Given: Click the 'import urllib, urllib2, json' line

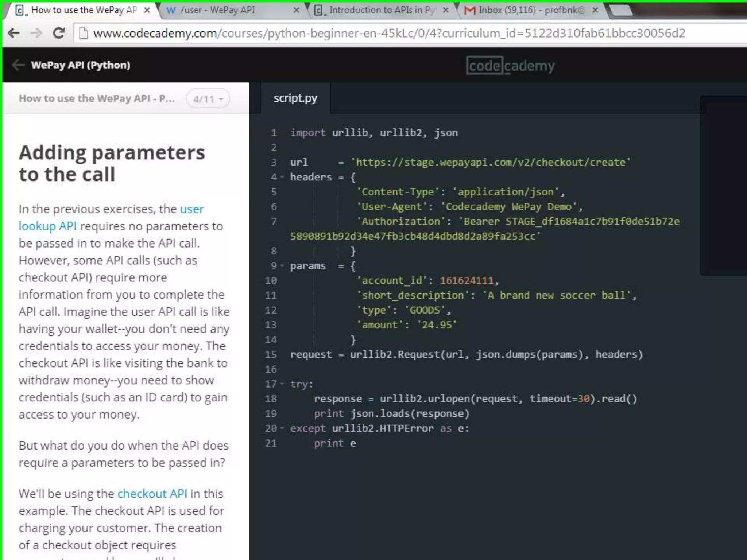Looking at the screenshot, I should click(x=374, y=133).
